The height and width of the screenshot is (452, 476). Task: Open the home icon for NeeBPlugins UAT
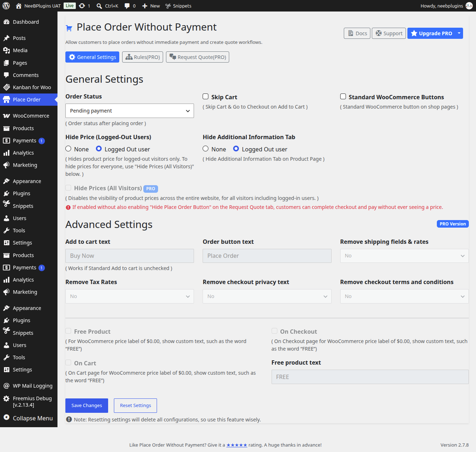[19, 6]
